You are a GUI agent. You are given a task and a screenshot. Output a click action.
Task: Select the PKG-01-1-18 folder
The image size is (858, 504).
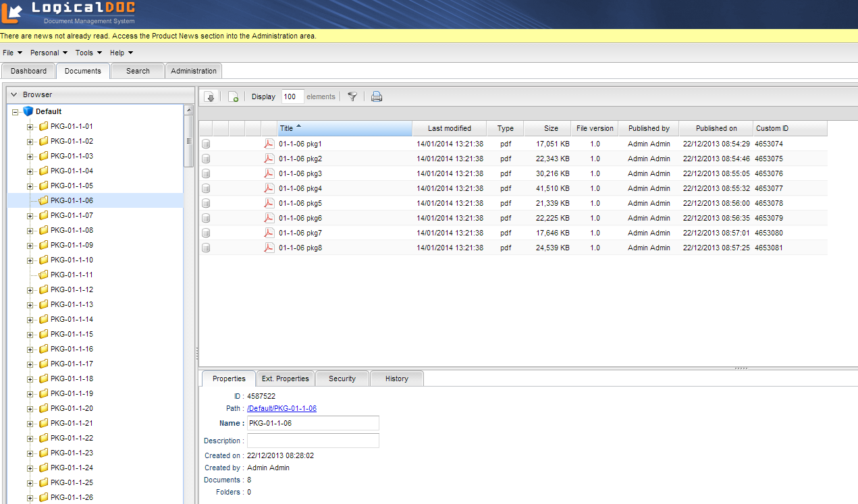pos(72,379)
